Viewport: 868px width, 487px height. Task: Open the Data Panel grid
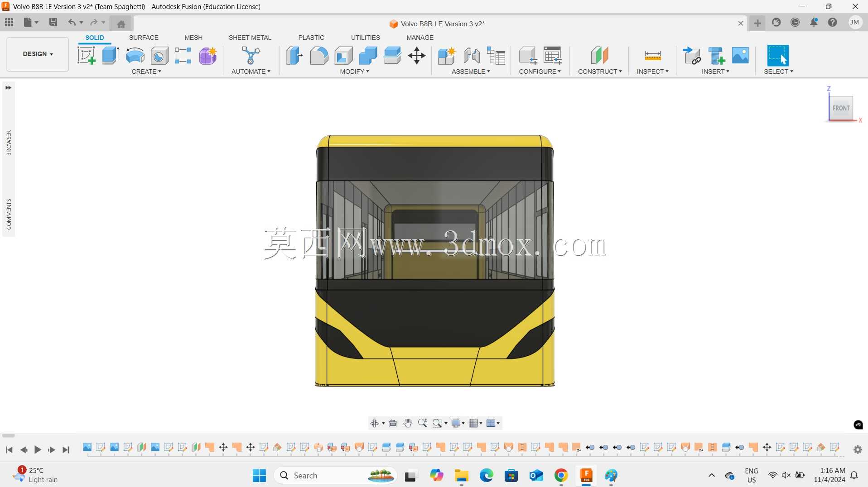[x=9, y=22]
